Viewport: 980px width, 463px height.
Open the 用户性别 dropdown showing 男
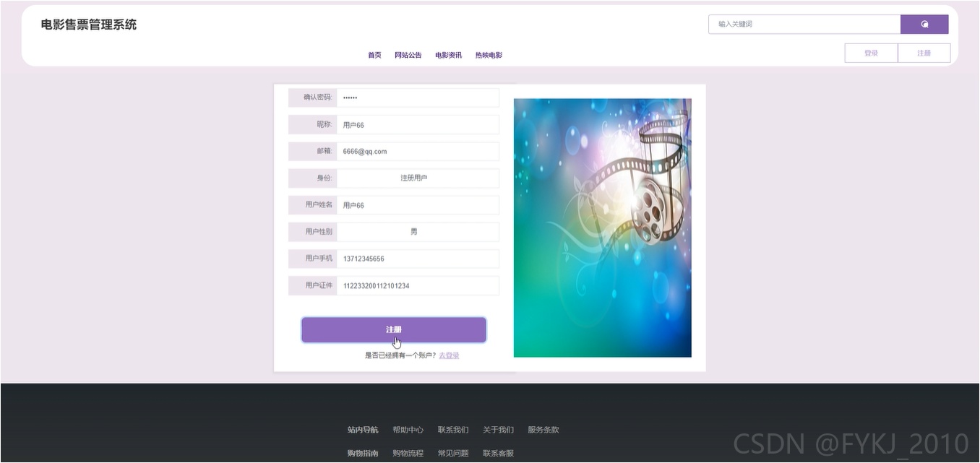pyautogui.click(x=418, y=232)
